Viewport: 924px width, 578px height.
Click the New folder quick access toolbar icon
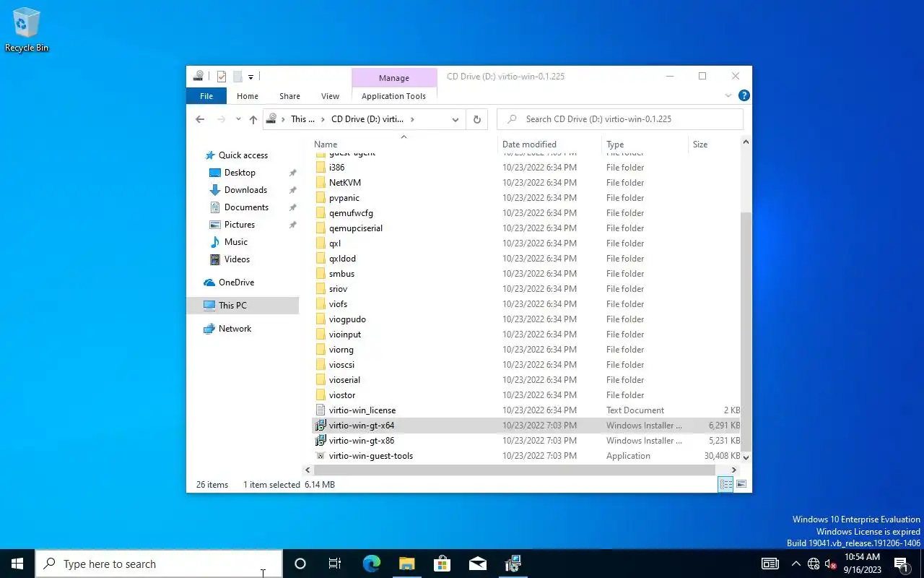237,77
